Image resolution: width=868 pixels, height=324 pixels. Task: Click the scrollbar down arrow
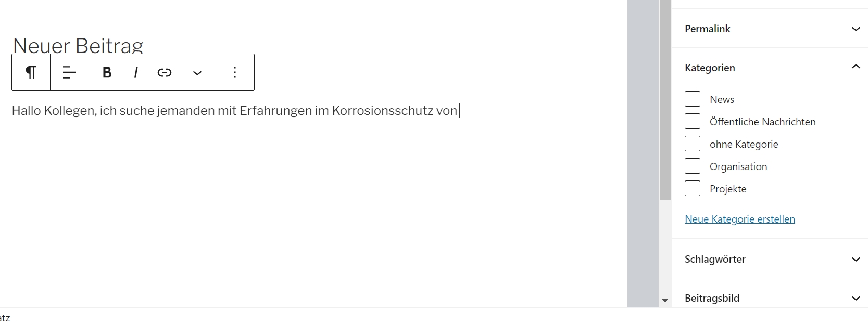pos(665,301)
